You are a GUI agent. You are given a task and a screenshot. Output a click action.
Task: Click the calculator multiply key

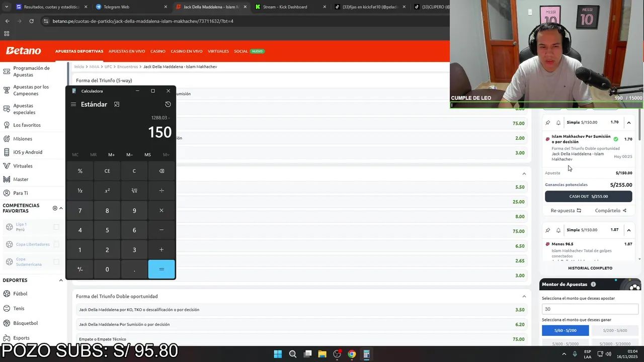click(x=162, y=210)
